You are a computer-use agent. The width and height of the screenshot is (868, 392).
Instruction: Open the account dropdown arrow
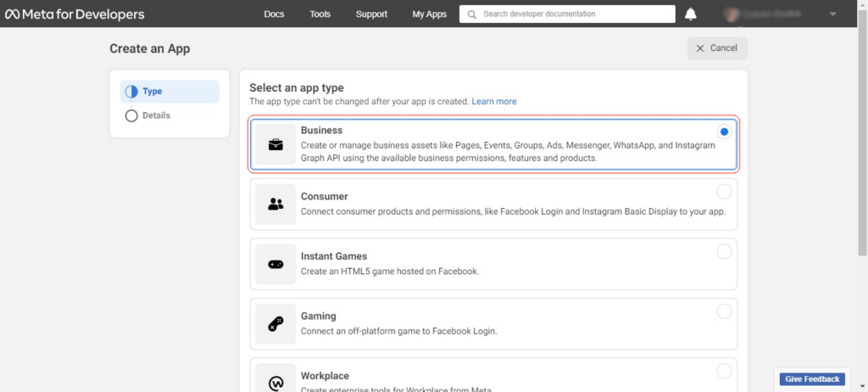pyautogui.click(x=832, y=14)
